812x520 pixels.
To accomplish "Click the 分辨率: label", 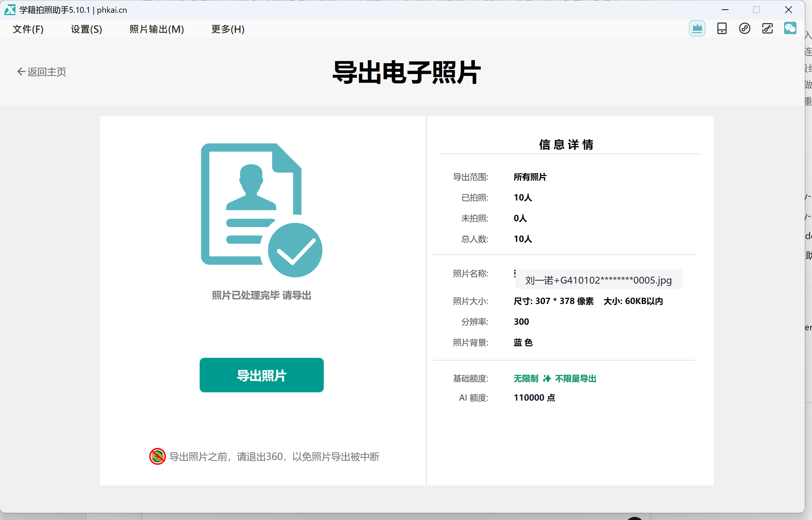I will point(474,322).
